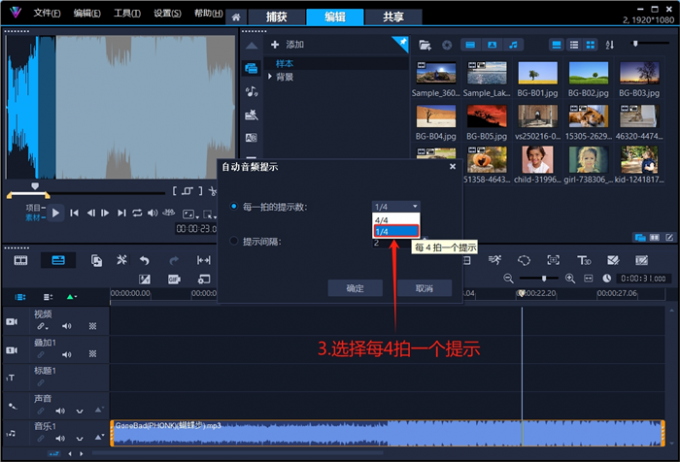Open the preview volume control
This screenshot has height=462, width=680.
[153, 213]
